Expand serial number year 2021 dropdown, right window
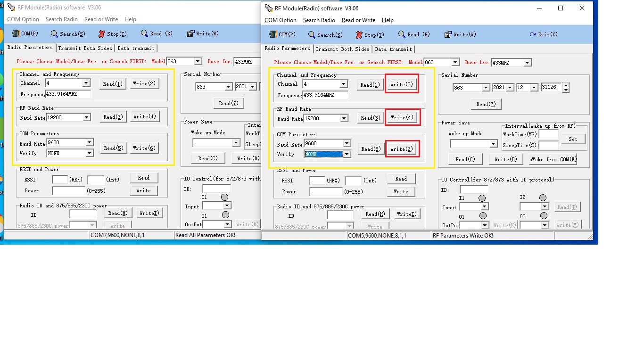Viewport: 644px width, 362px height. (510, 88)
